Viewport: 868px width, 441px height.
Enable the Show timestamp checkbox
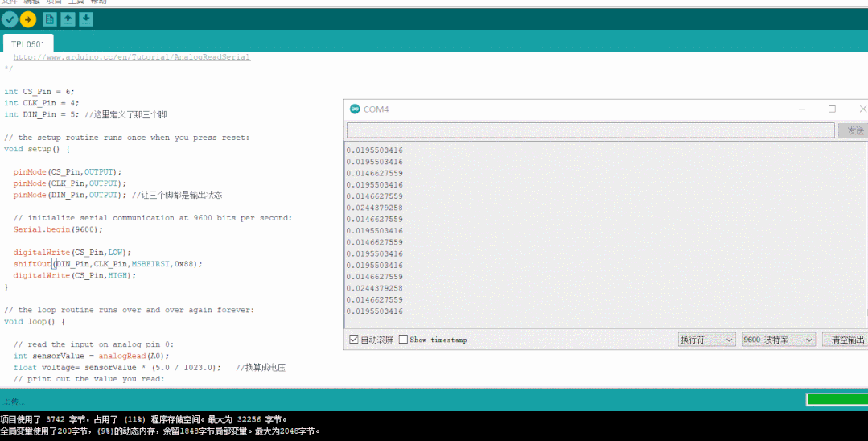(x=403, y=339)
